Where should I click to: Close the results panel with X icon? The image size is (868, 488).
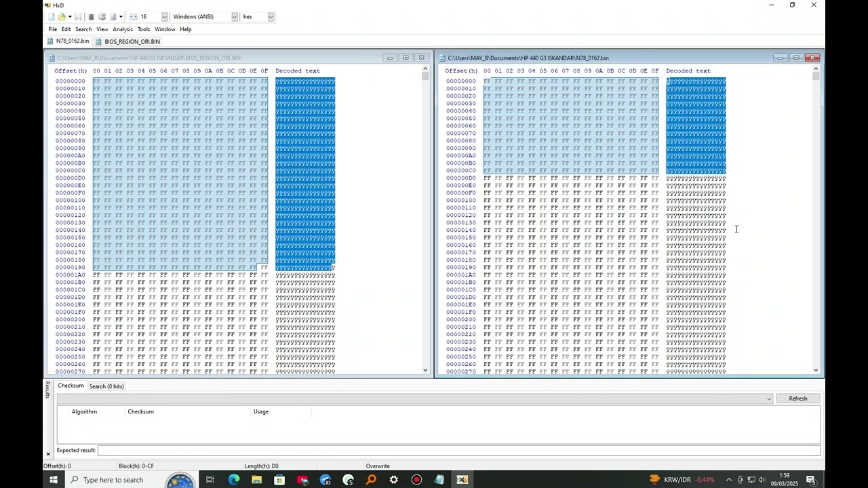(47, 453)
